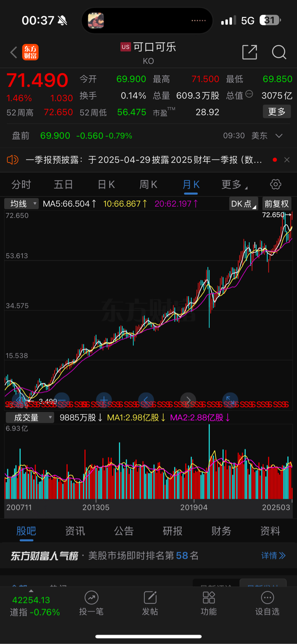Open the 公告 announcements tab
Viewport: 297px width, 644px height.
[124, 531]
